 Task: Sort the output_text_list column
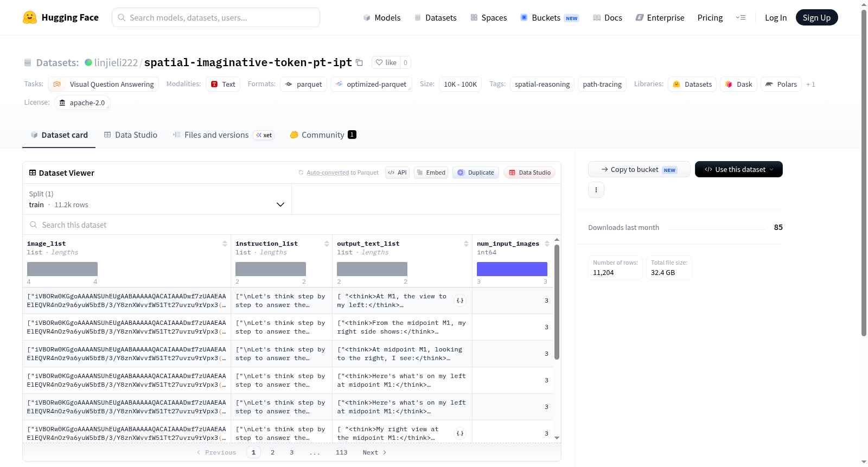click(x=466, y=244)
